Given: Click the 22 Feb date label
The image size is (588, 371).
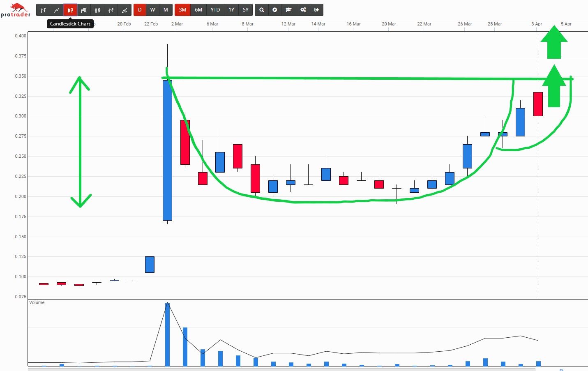Looking at the screenshot, I should (151, 24).
